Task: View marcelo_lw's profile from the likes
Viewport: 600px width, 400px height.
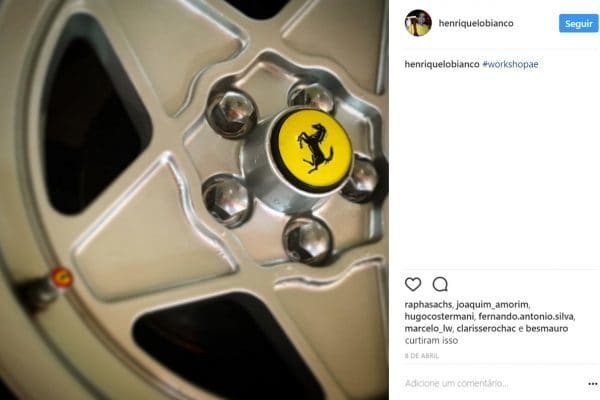Action: (x=429, y=329)
